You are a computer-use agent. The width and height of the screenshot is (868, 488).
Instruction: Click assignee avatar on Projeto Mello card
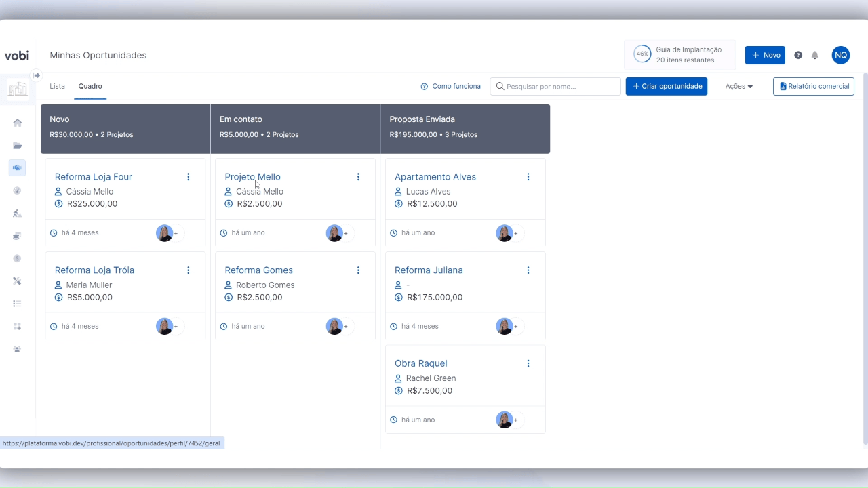334,233
